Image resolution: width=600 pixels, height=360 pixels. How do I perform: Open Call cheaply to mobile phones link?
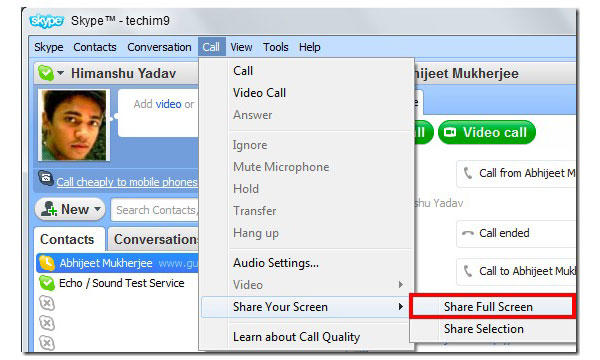click(127, 182)
